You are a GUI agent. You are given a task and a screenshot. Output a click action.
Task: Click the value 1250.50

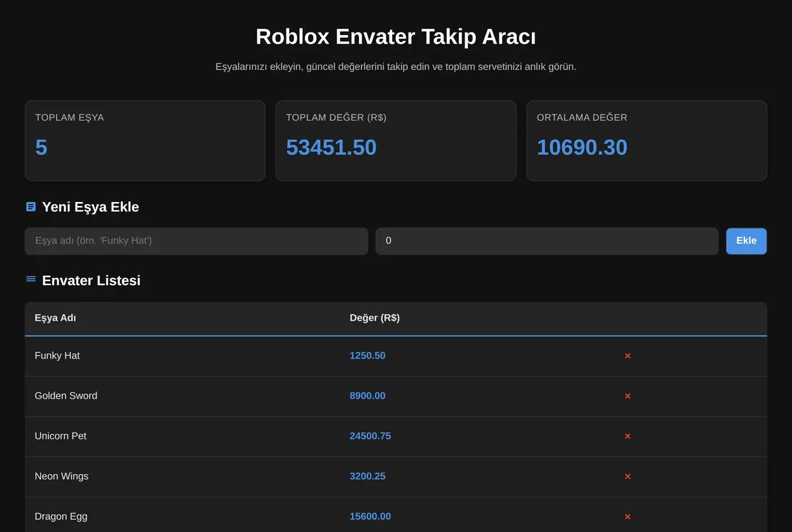tap(368, 356)
